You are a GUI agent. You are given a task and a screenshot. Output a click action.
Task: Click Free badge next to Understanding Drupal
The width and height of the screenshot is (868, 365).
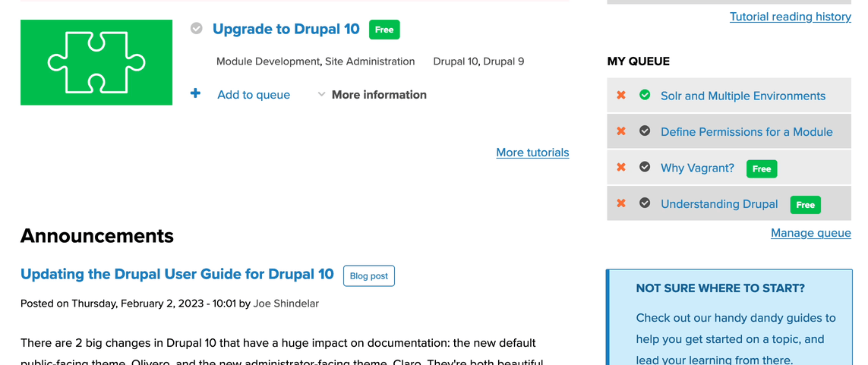806,205
